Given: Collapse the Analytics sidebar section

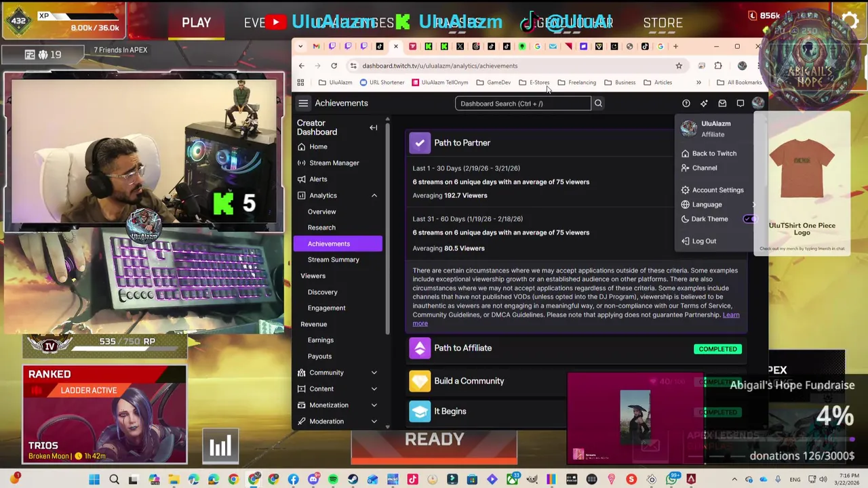Looking at the screenshot, I should click(x=374, y=195).
